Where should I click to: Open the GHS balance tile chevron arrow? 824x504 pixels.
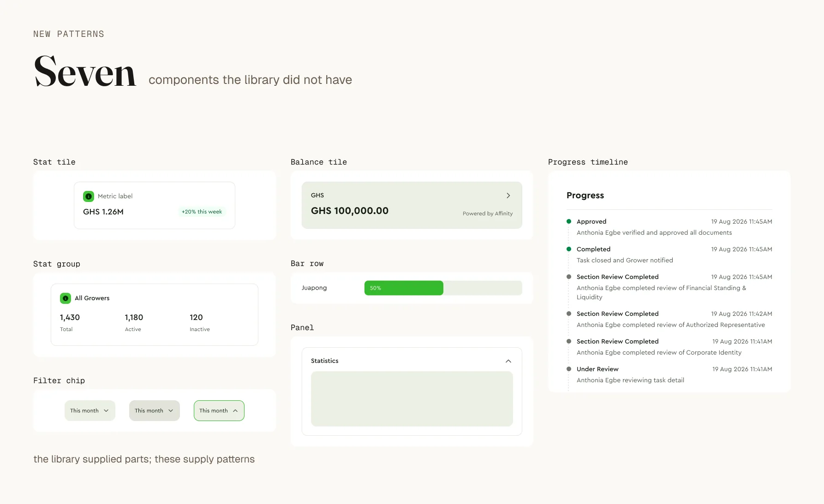click(508, 196)
